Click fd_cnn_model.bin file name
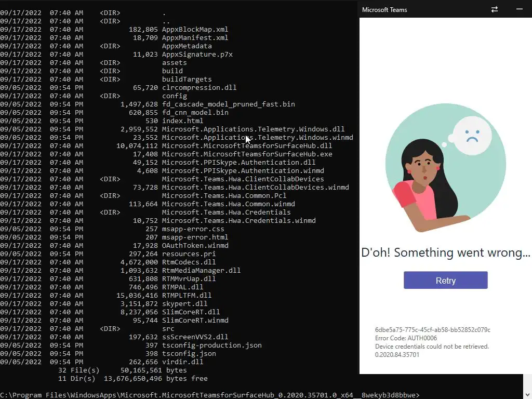 click(x=195, y=113)
